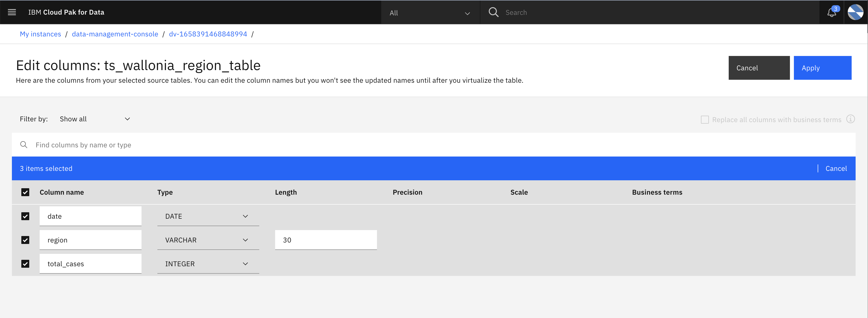
Task: Click the global search magnifier icon
Action: (493, 12)
